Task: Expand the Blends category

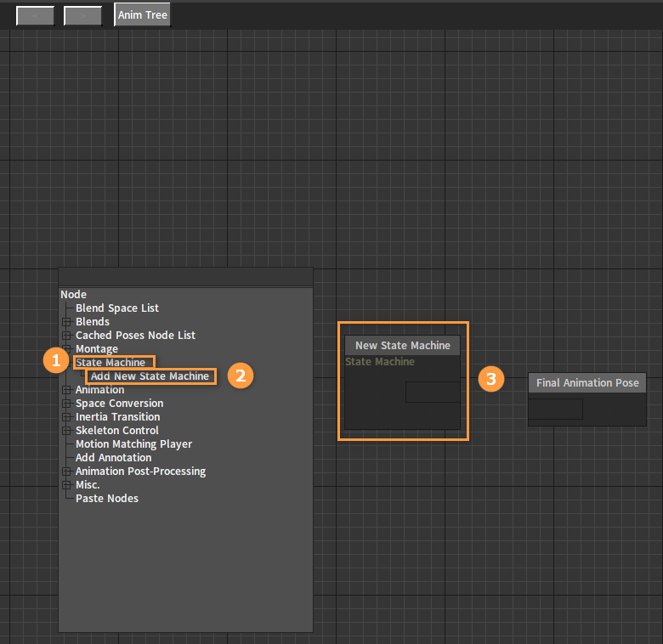Action: [x=66, y=322]
